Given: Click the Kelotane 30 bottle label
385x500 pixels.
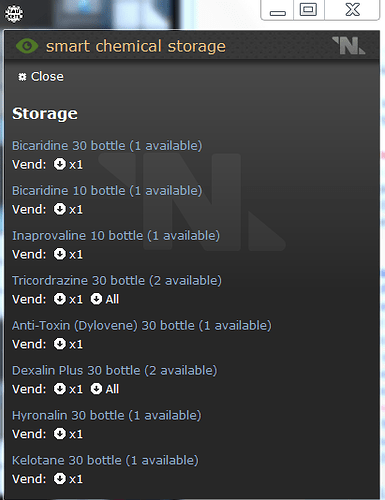Looking at the screenshot, I should click(x=105, y=460).
